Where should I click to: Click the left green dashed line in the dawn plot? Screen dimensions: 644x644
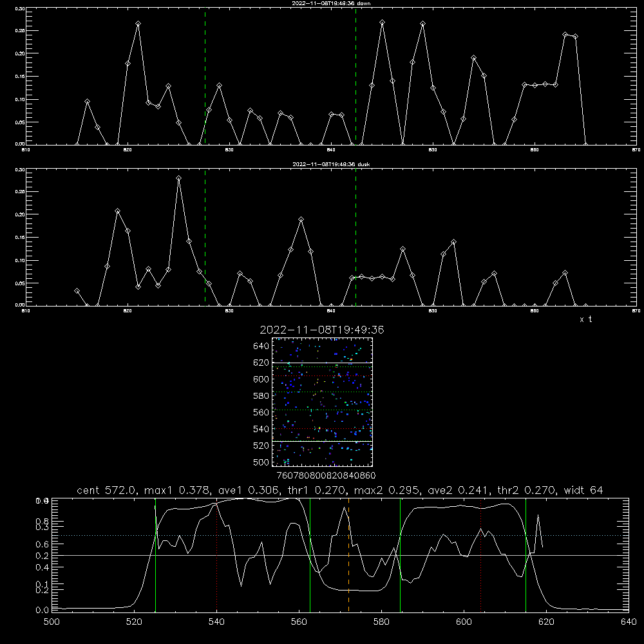click(x=205, y=76)
